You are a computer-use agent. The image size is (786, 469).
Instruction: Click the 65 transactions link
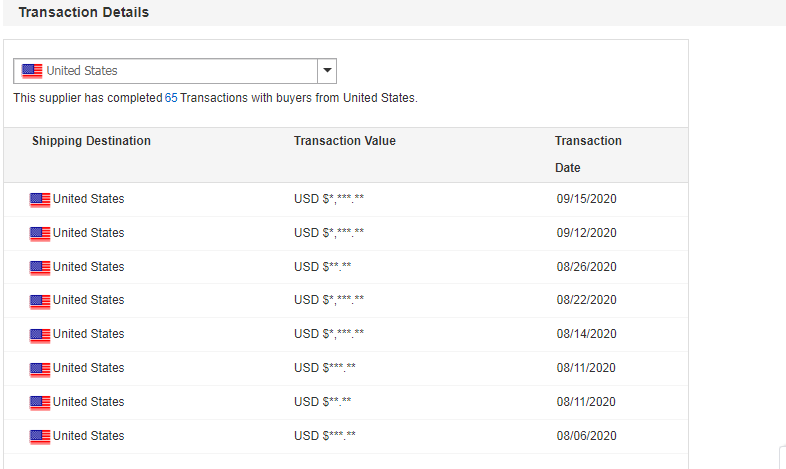click(x=171, y=98)
